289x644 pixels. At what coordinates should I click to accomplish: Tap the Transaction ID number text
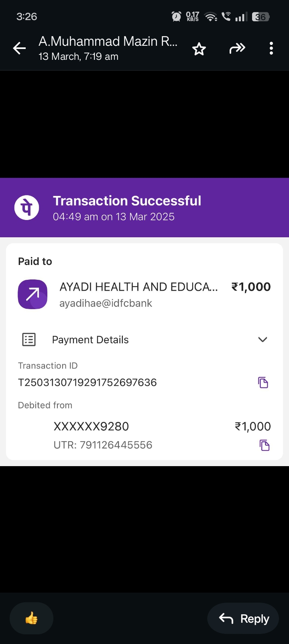88,382
